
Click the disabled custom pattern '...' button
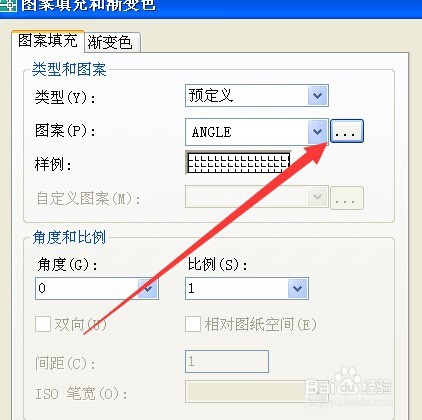click(x=347, y=198)
